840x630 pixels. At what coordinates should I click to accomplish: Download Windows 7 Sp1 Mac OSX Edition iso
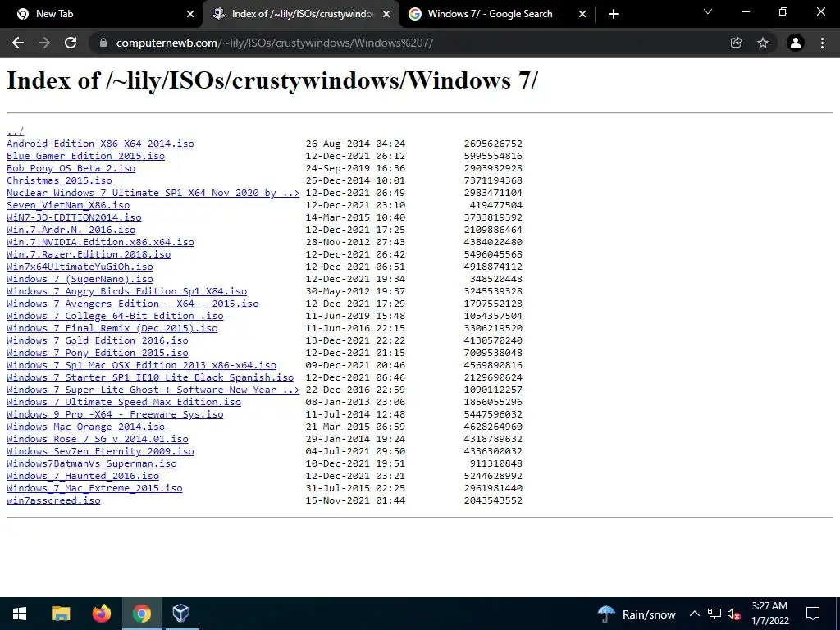point(141,365)
